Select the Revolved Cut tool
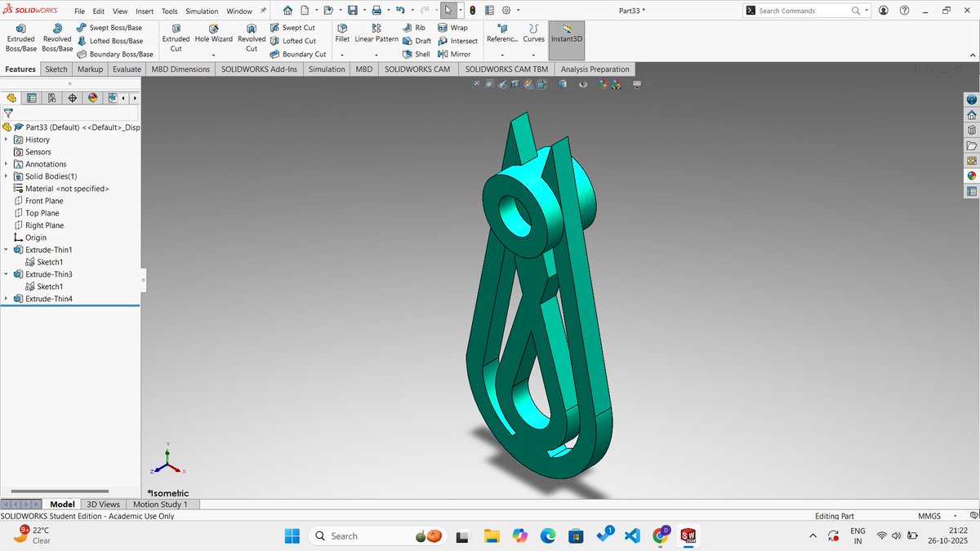This screenshot has width=980, height=551. pyautogui.click(x=252, y=38)
